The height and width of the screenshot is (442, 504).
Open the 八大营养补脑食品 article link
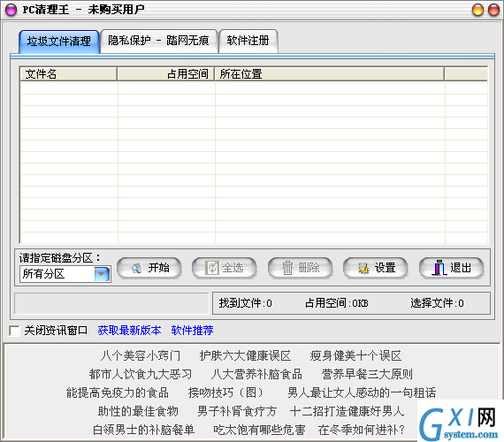[256, 374]
